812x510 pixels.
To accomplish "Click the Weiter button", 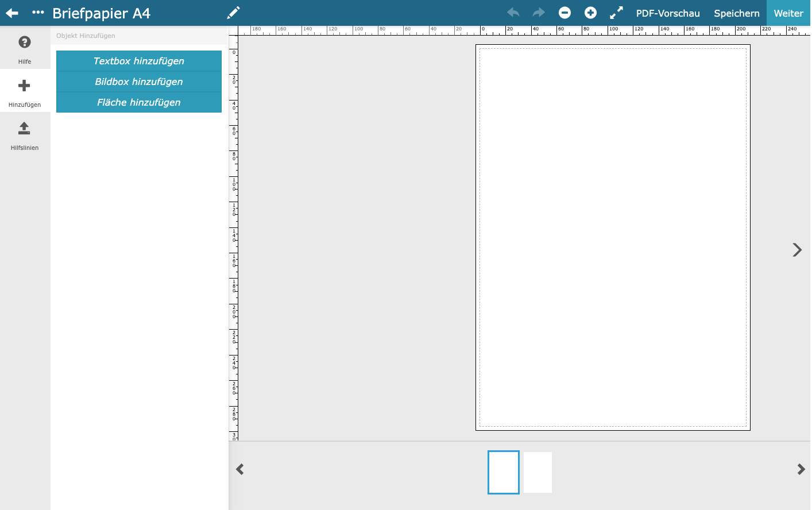I will (788, 13).
